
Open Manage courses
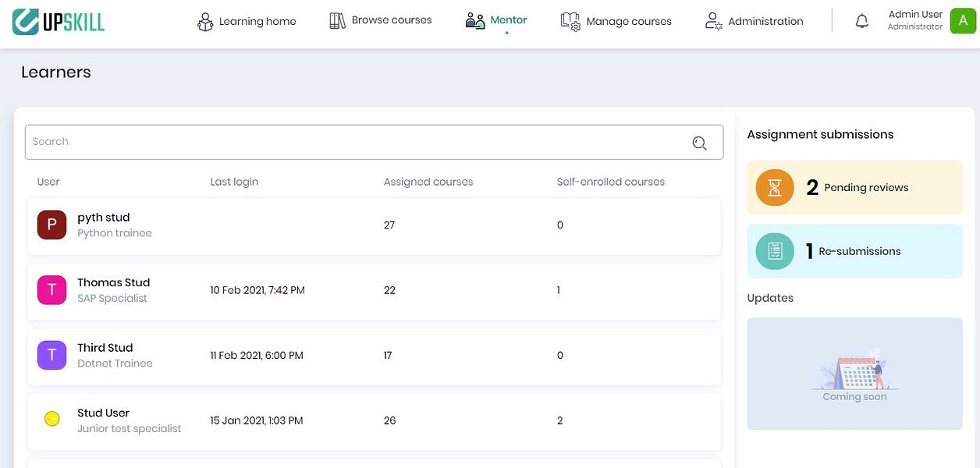pyautogui.click(x=616, y=21)
